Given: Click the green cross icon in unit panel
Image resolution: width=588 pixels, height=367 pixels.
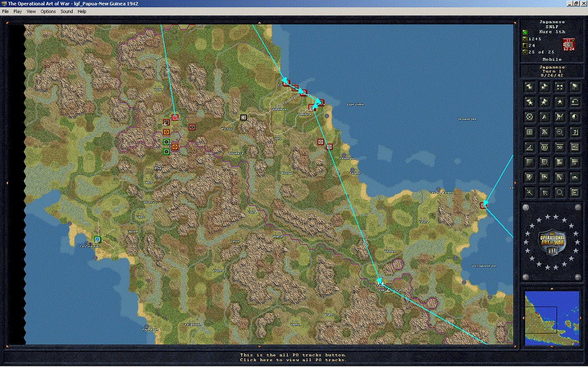Looking at the screenshot, I should click(x=526, y=33).
